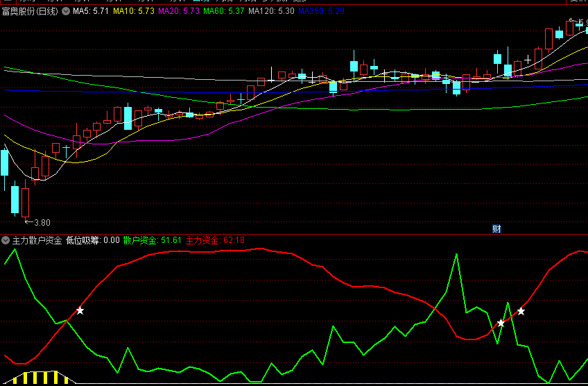Click the magenta MA20: 5.73 label
The image size is (588, 386).
point(179,11)
